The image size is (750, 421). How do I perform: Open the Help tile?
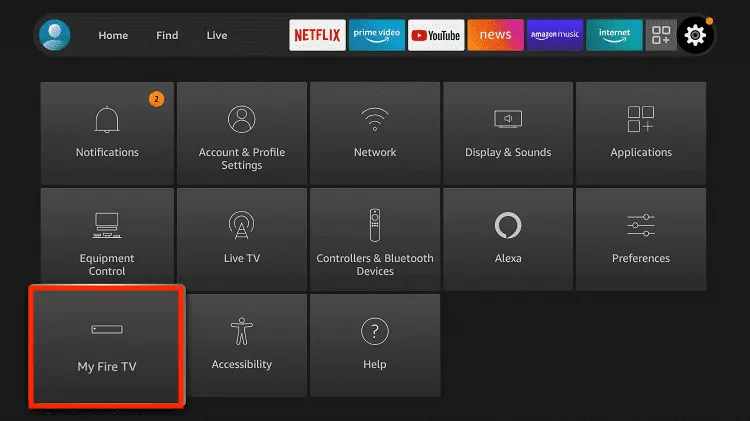click(375, 344)
